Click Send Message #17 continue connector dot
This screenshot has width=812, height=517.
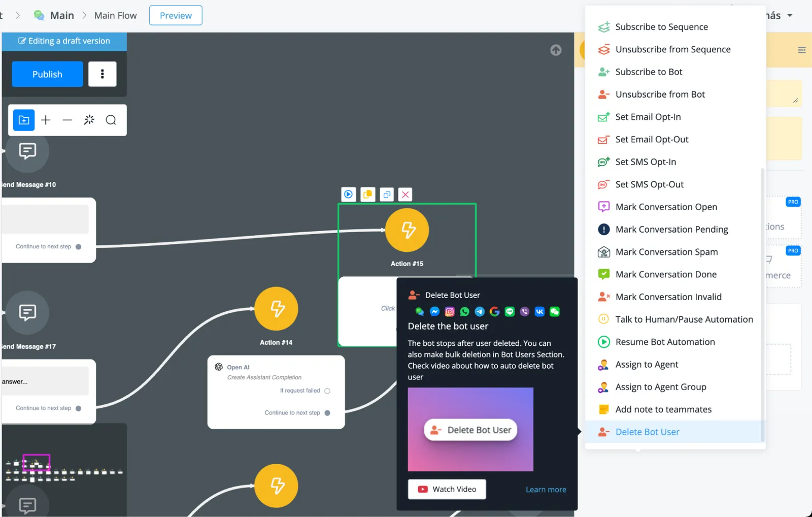(x=78, y=408)
